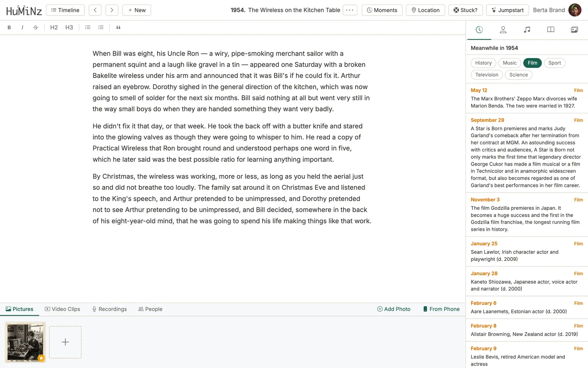Switch to the Pictures tab
588x368 pixels.
tap(20, 309)
